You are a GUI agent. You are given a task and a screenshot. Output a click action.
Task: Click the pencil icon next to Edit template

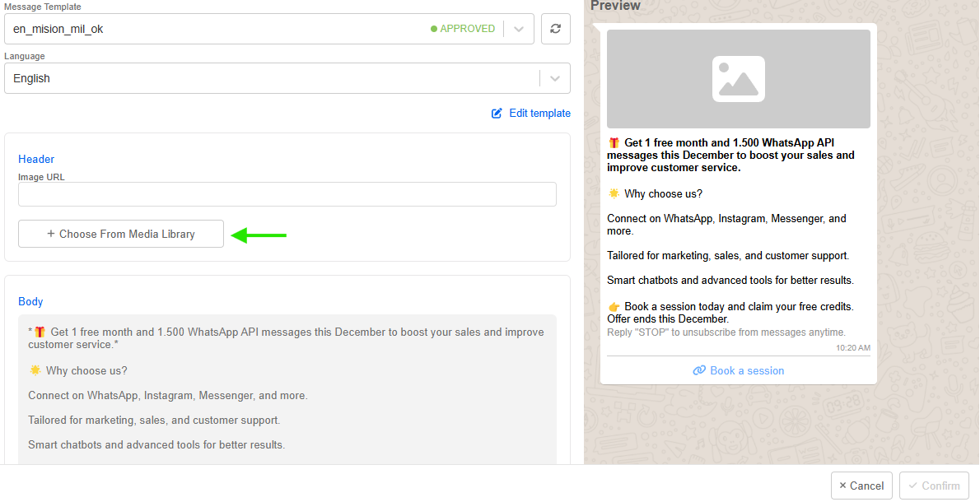pos(497,114)
